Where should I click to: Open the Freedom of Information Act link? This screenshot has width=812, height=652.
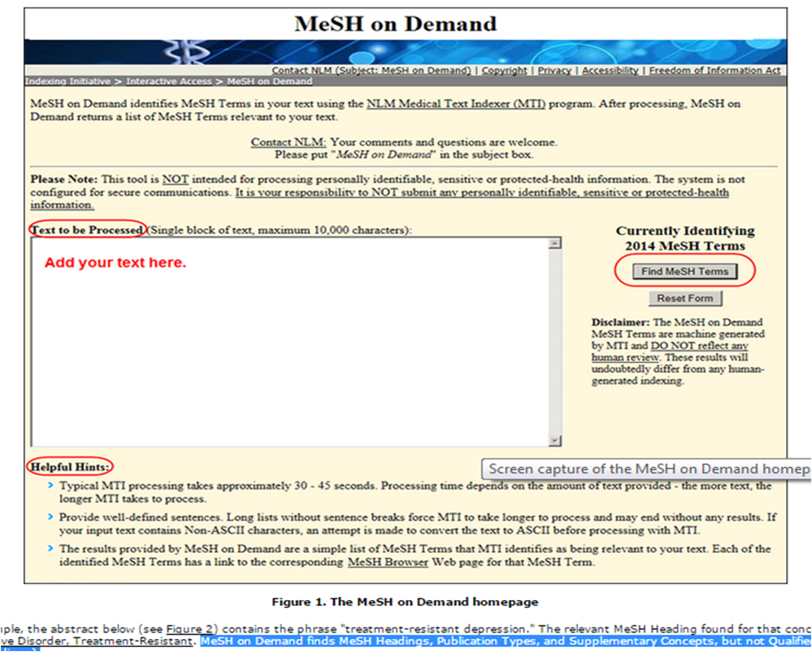714,71
